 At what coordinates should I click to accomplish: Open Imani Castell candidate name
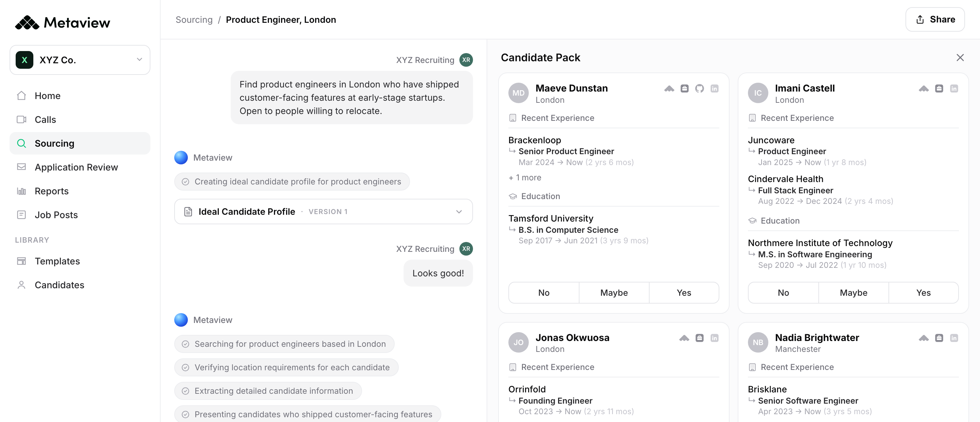click(805, 88)
